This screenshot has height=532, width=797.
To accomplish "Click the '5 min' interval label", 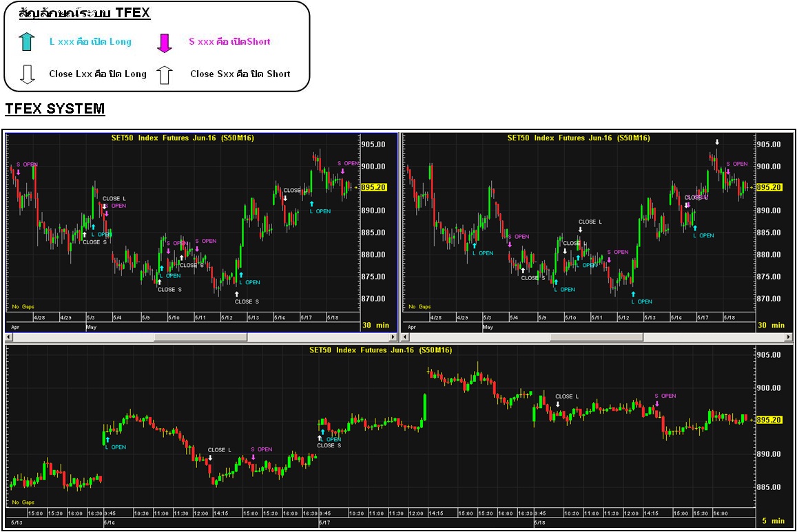I will [x=774, y=521].
